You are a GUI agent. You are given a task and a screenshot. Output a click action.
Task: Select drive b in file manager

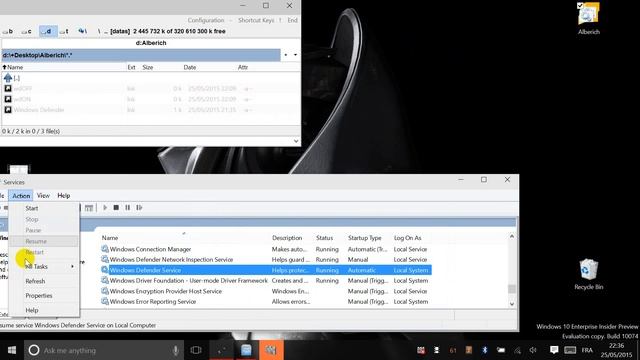tap(8, 31)
